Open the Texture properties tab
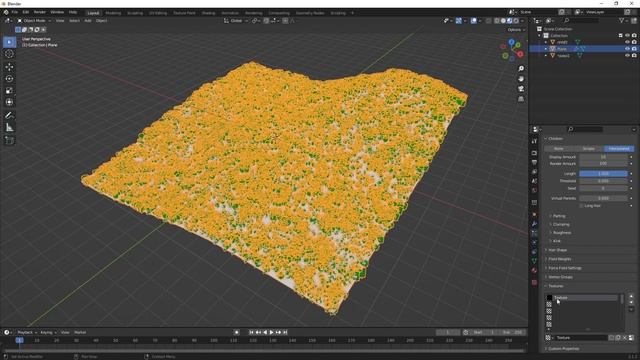 (x=534, y=282)
